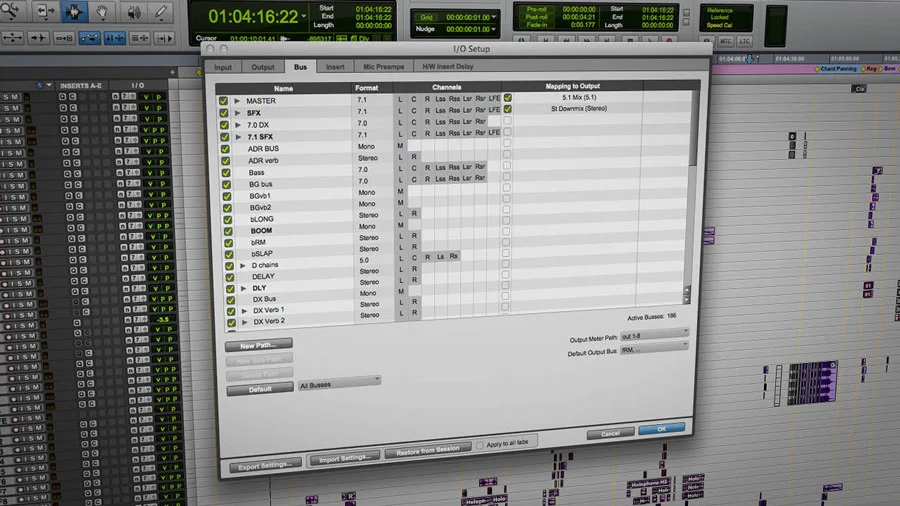
Task: Select the bLONG bus row name
Action: (262, 219)
